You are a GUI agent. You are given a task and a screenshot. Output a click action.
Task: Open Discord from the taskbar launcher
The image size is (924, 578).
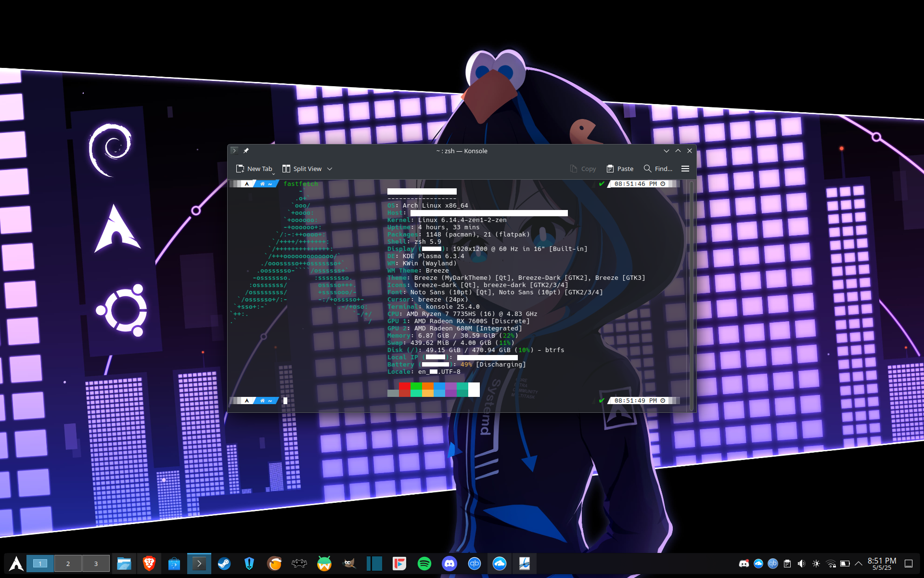[449, 564]
